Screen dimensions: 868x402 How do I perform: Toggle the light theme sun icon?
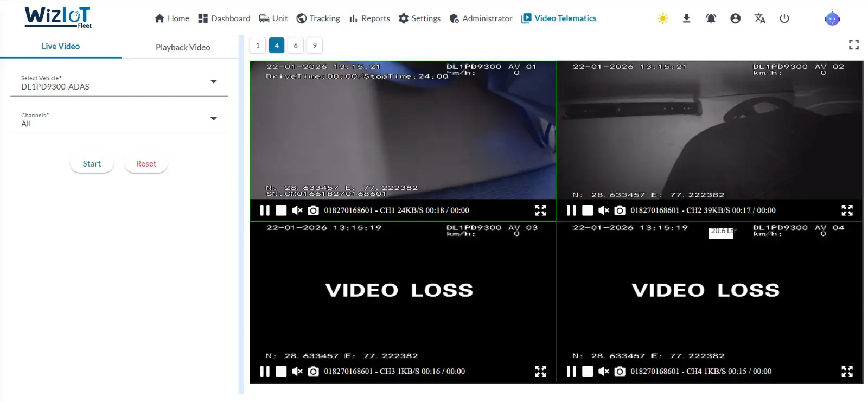pyautogui.click(x=662, y=18)
